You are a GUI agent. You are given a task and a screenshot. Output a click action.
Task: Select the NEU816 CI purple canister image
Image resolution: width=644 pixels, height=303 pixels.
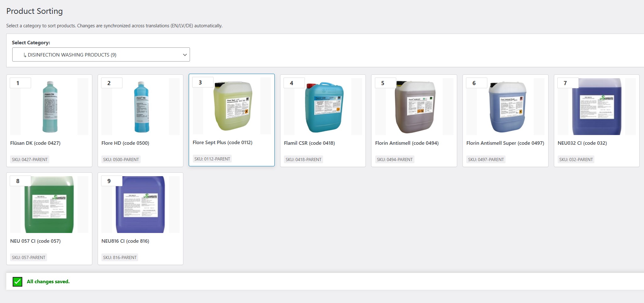pos(140,205)
